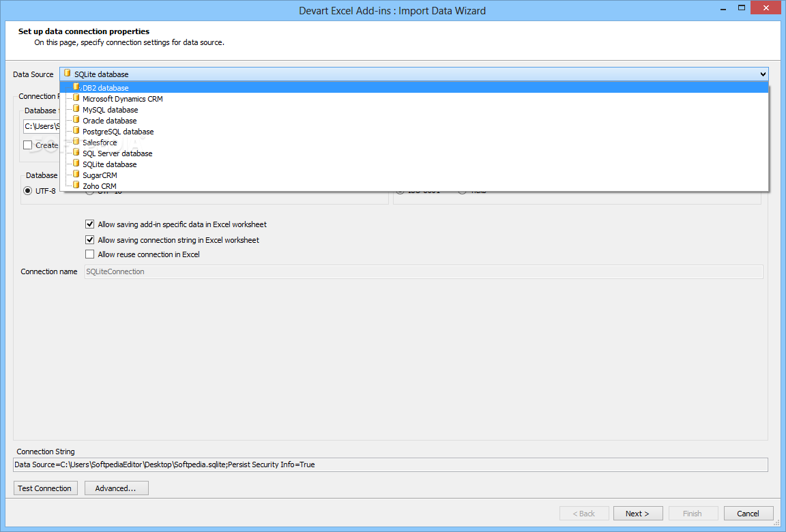Screen dimensions: 786x532
Task: Choose SugarCRM data source
Action: pos(414,175)
